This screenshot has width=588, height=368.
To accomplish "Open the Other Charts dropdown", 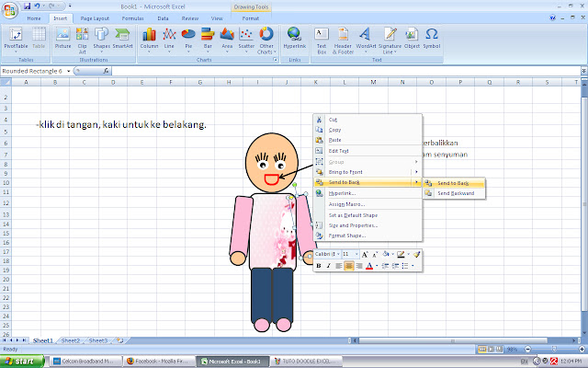I will point(266,40).
